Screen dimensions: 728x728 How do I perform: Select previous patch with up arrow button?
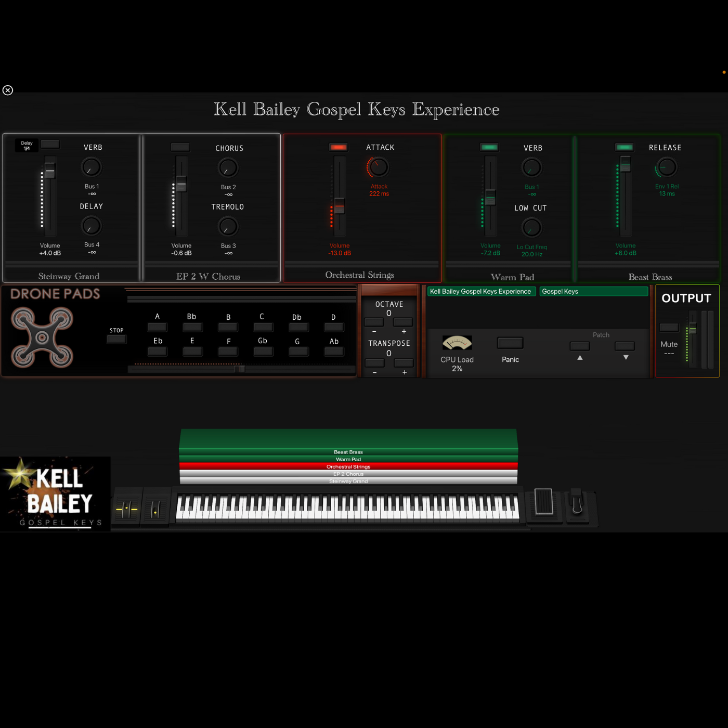point(579,346)
